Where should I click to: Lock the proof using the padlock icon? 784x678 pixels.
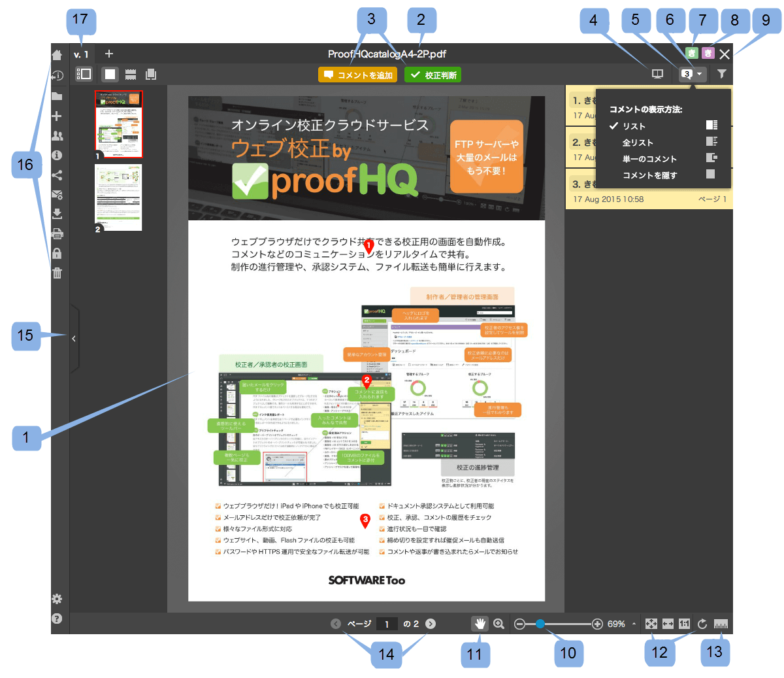[57, 253]
